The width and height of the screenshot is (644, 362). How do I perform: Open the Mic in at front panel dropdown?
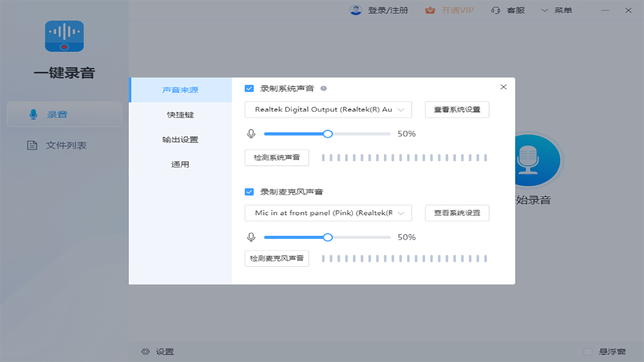coord(328,213)
